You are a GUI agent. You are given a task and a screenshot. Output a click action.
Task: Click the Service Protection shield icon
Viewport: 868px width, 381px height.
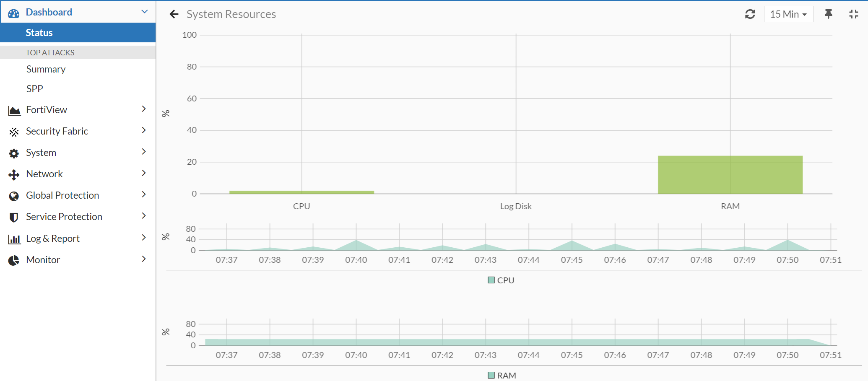coord(14,218)
